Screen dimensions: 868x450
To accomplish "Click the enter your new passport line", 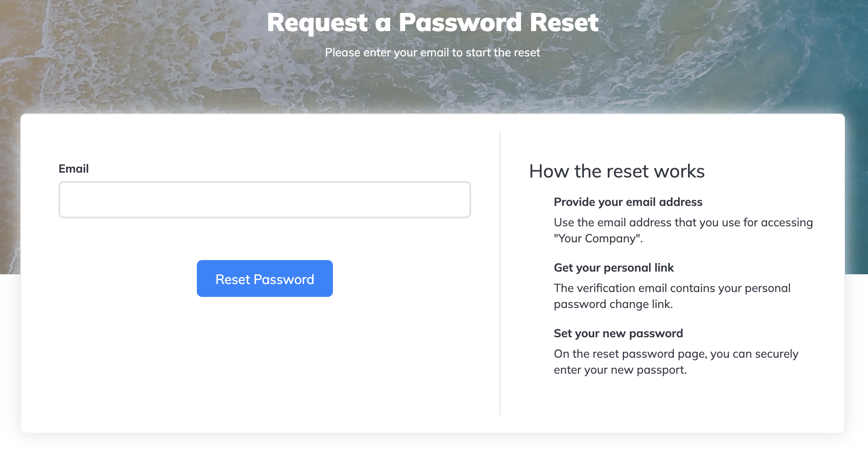I will (x=620, y=370).
